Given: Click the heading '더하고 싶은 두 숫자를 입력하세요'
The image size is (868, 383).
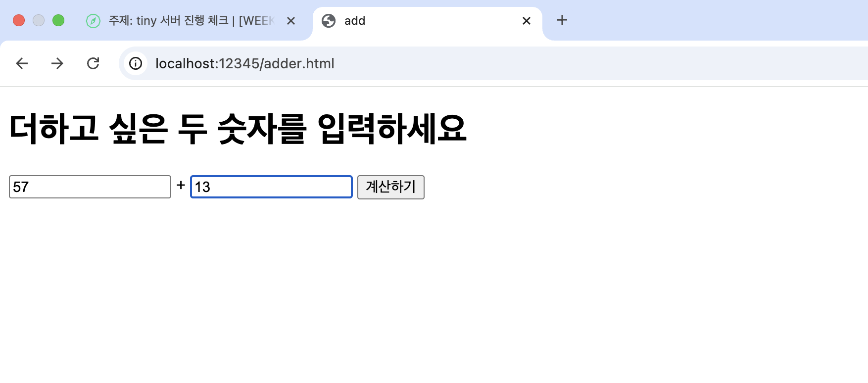Looking at the screenshot, I should click(x=238, y=129).
